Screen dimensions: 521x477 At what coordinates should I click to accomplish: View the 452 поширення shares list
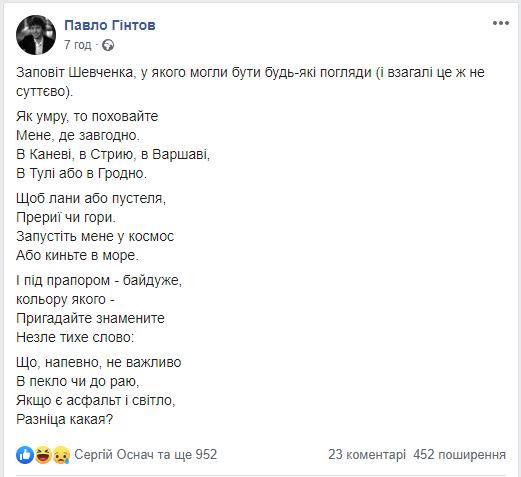pos(459,455)
